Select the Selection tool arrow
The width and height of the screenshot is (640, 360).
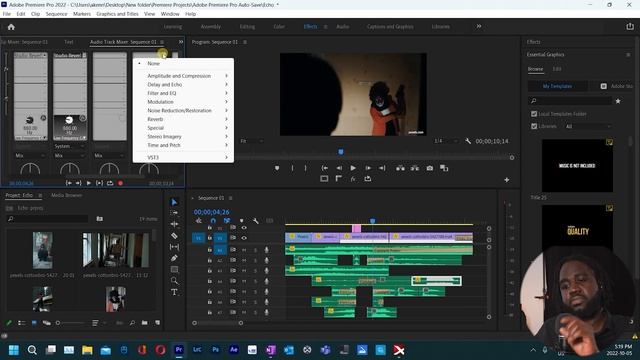pos(174,202)
